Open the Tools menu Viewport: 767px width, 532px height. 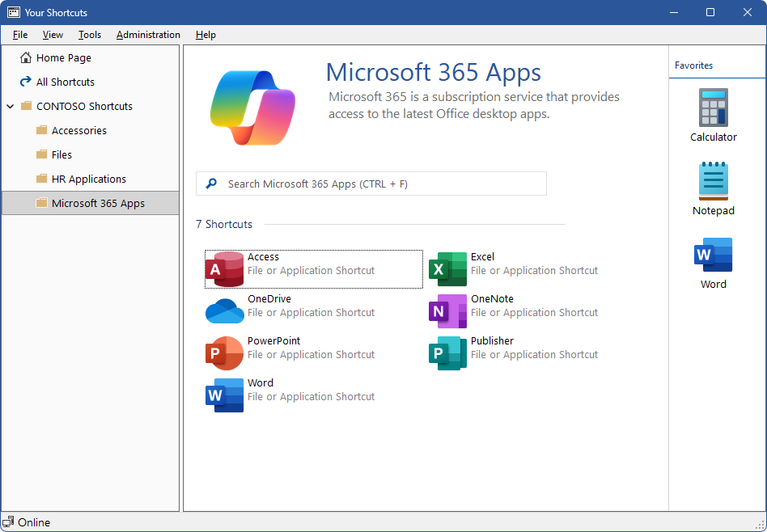tap(90, 35)
